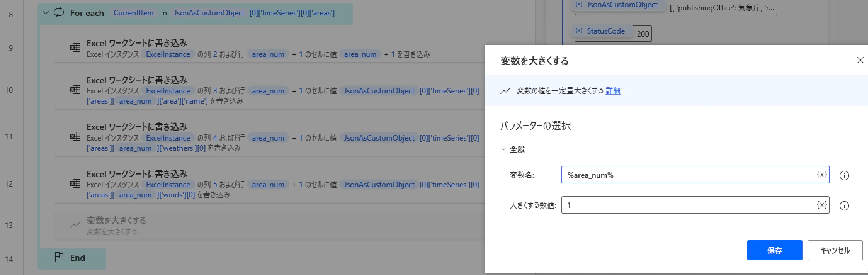The height and width of the screenshot is (275, 868).
Task: Select the ['winds'][0] expression on row 12
Action: [x=177, y=194]
